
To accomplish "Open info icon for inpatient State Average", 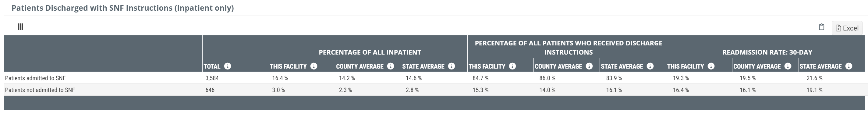I will click(452, 66).
